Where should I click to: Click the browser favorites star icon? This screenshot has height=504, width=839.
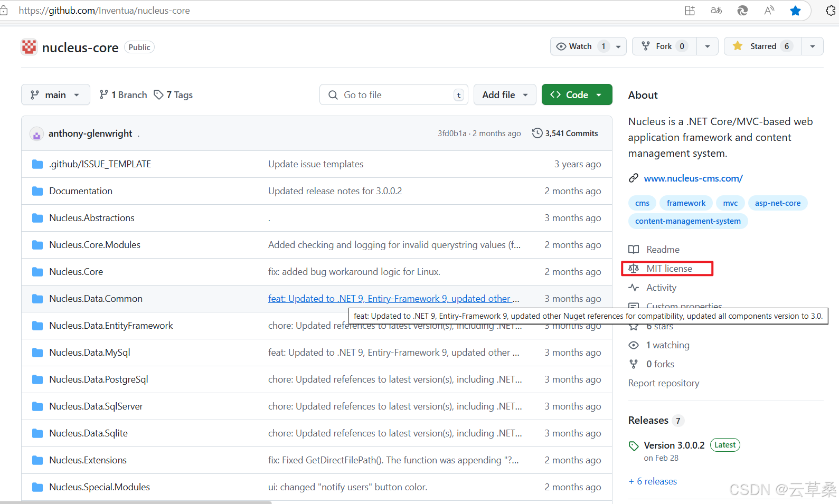click(x=795, y=11)
